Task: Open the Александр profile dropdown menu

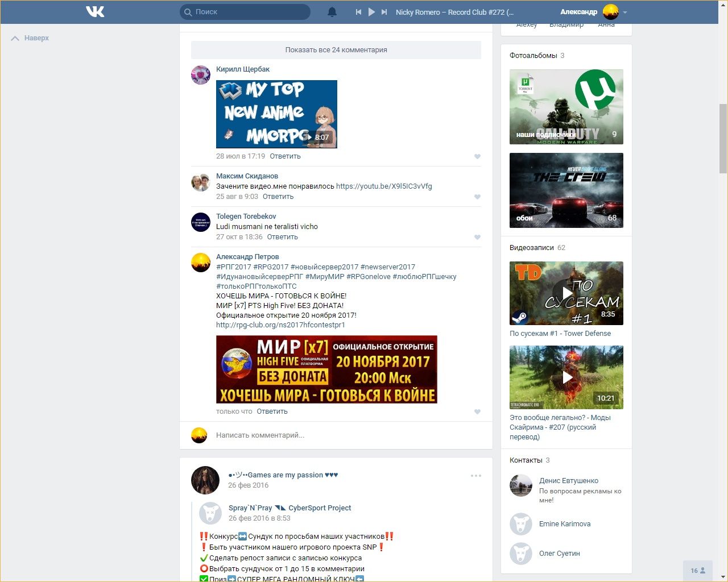Action: [624, 12]
